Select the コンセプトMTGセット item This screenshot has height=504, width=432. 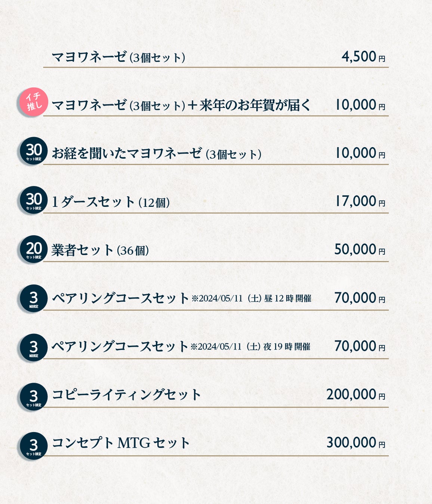point(121,443)
